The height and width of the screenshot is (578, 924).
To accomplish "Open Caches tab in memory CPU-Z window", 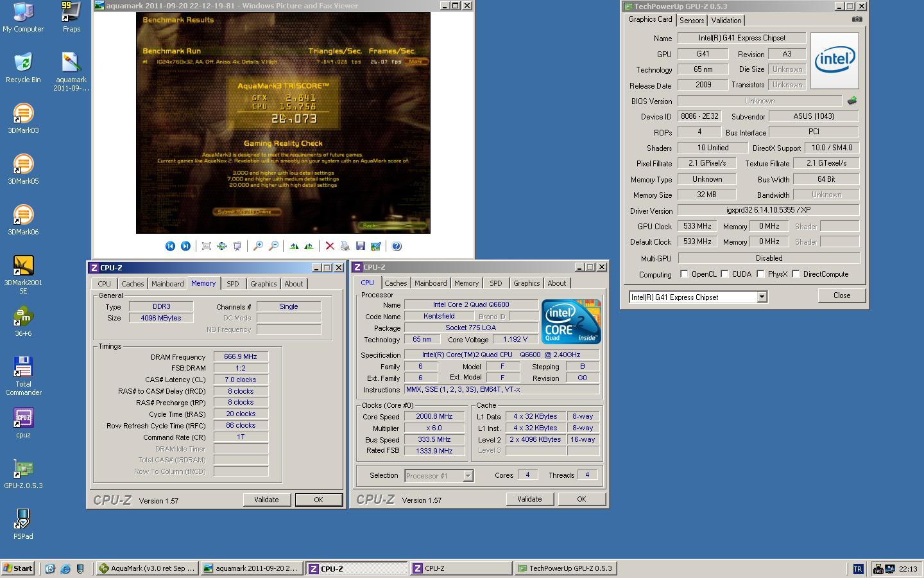I will coord(133,284).
